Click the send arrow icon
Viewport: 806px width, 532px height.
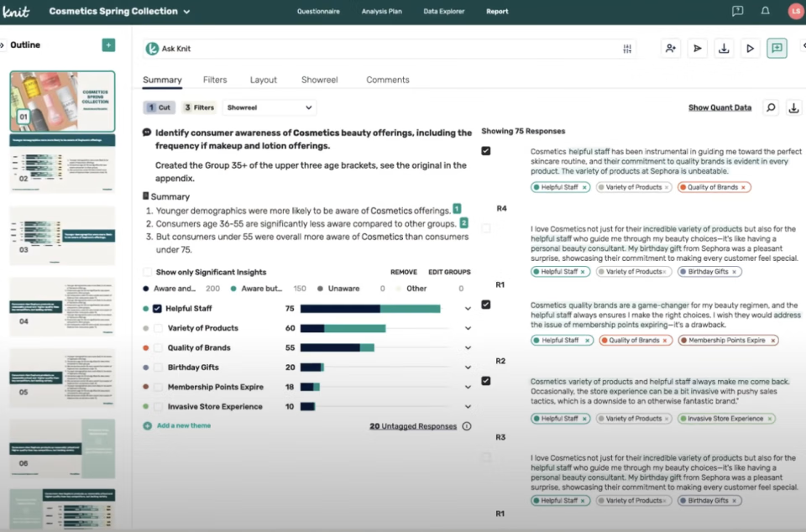(x=697, y=49)
